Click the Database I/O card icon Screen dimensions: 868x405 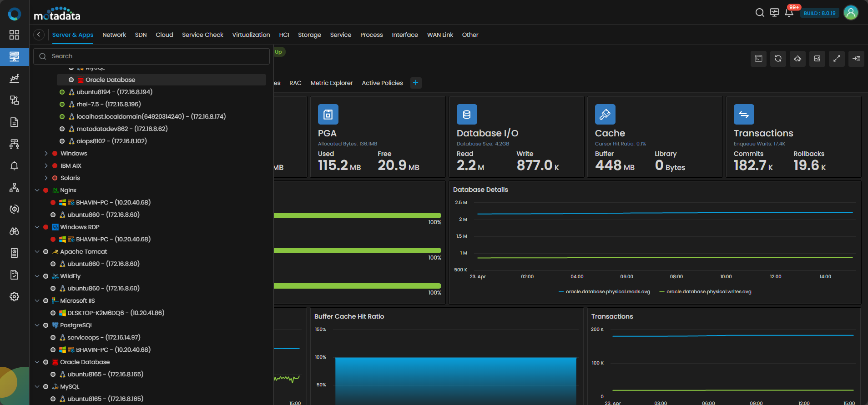[467, 115]
